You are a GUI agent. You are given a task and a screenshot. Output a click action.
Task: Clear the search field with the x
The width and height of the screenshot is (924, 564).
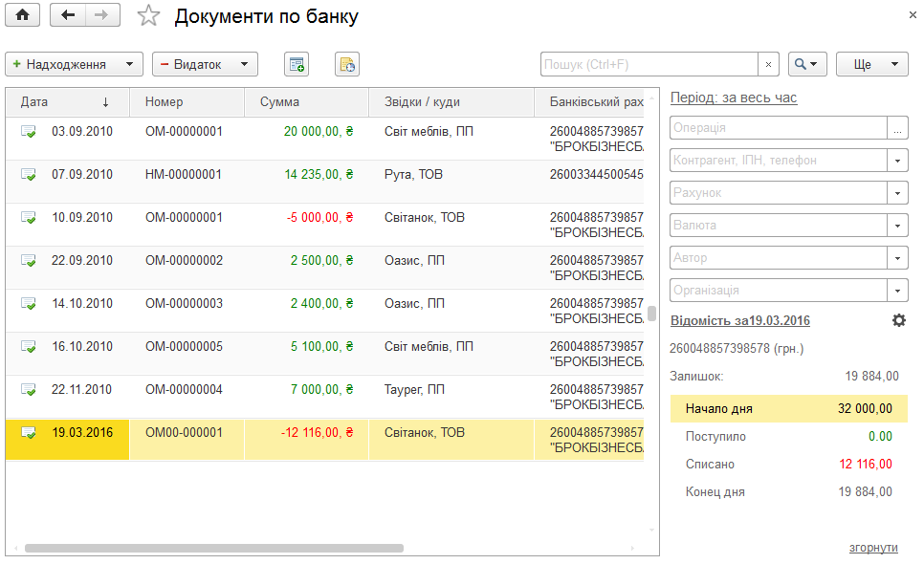click(768, 64)
